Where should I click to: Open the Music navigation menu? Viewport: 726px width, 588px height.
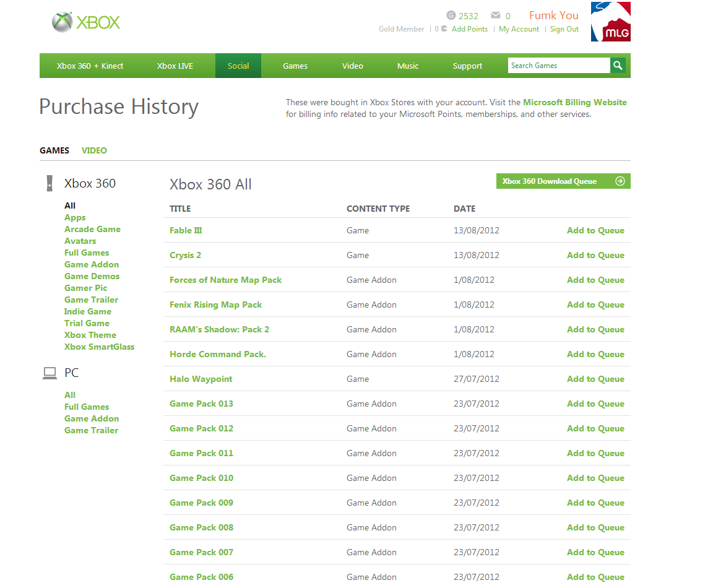point(408,66)
